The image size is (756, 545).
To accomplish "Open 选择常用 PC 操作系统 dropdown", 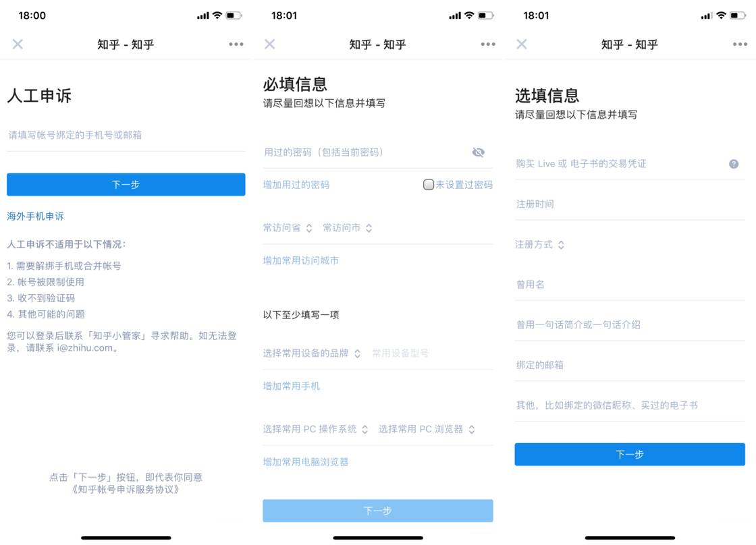I will click(315, 430).
